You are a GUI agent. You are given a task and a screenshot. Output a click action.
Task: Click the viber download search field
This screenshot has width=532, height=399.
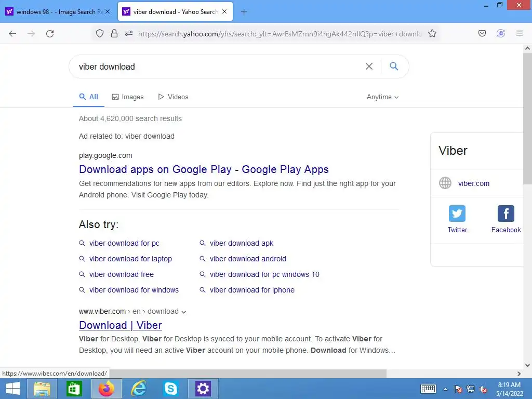click(x=217, y=66)
